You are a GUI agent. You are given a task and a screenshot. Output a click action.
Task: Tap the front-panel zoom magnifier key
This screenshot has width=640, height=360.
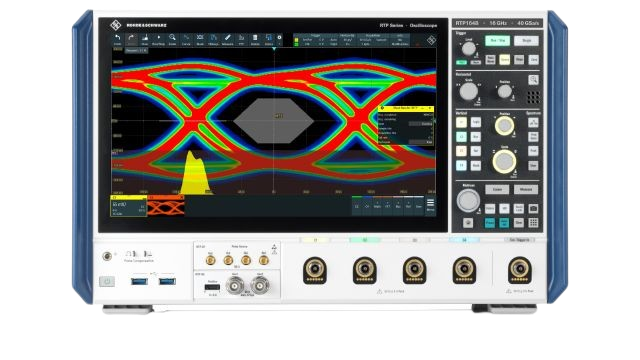[533, 80]
